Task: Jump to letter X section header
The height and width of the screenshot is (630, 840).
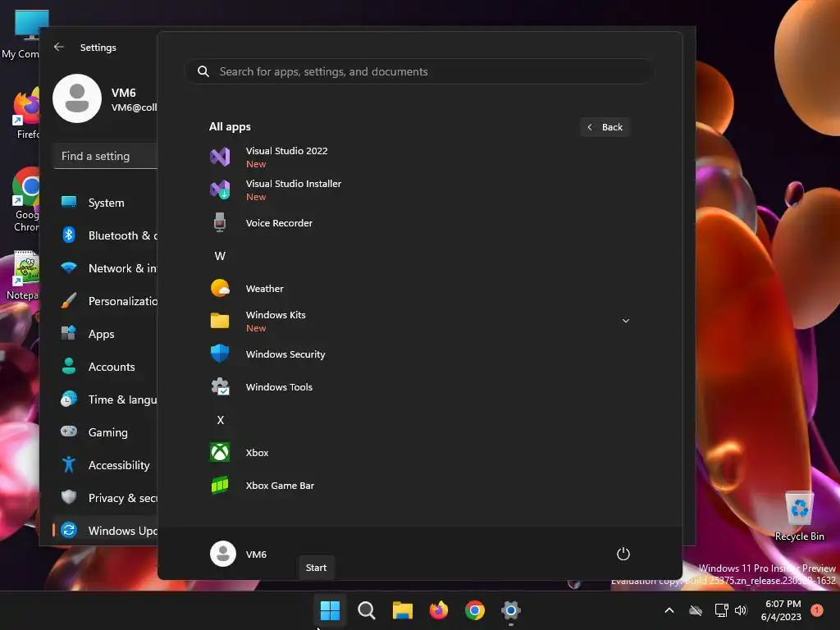Action: [220, 419]
